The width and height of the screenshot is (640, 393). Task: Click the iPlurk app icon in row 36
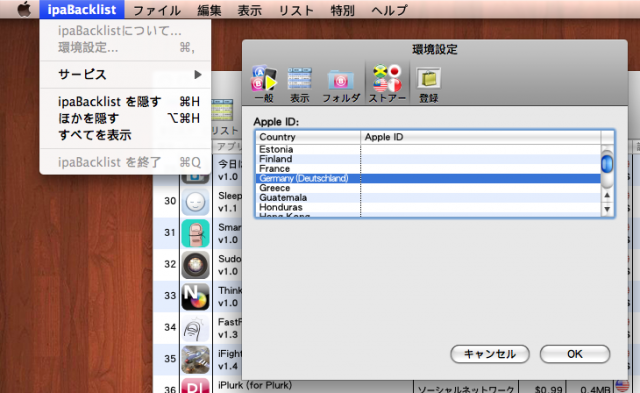click(196, 386)
